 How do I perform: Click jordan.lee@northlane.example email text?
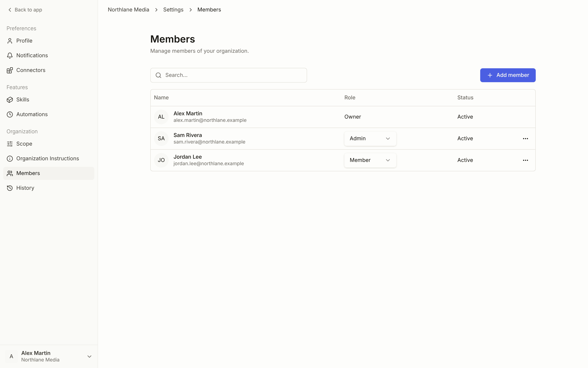[x=208, y=164]
